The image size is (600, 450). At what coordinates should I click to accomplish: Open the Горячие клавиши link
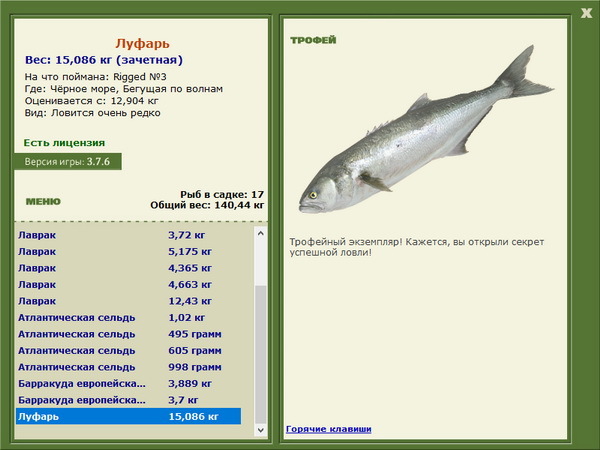[x=329, y=429]
